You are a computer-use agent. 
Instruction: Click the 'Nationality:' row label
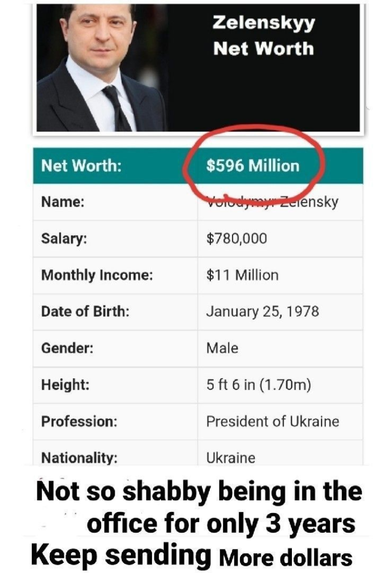click(x=79, y=458)
